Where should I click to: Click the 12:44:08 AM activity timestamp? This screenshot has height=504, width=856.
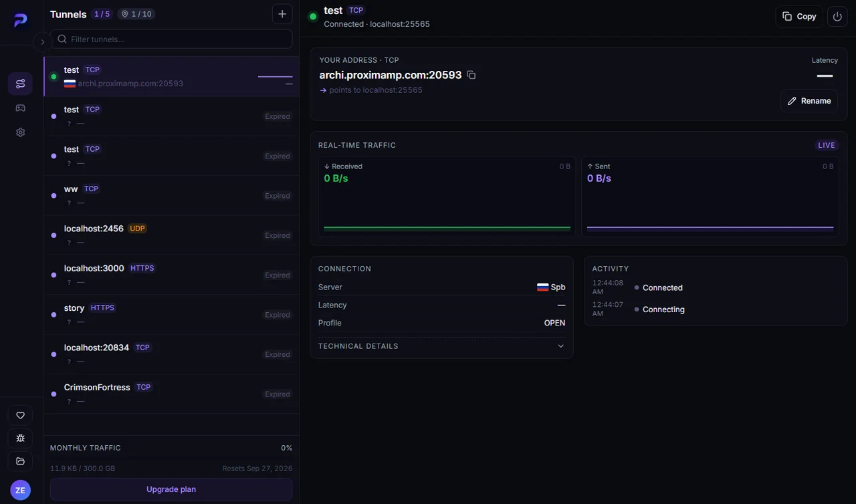coord(608,287)
